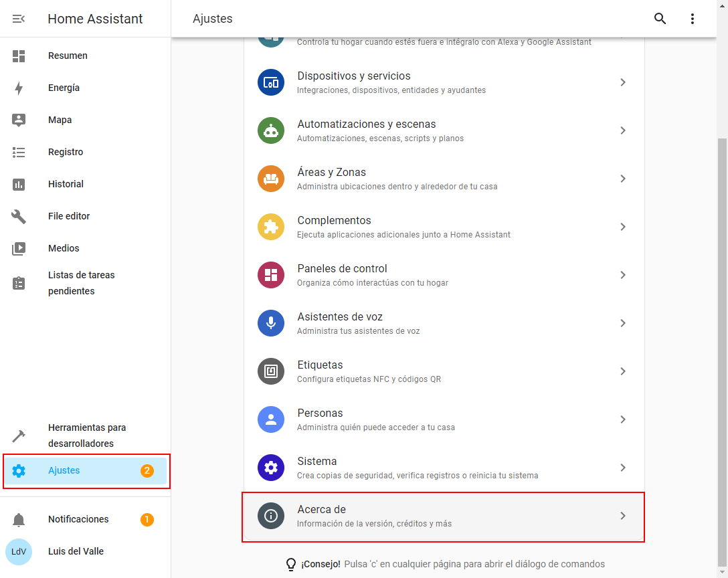Expand Paneles de control chevron arrow
Viewport: 728px width, 578px height.
tap(623, 275)
